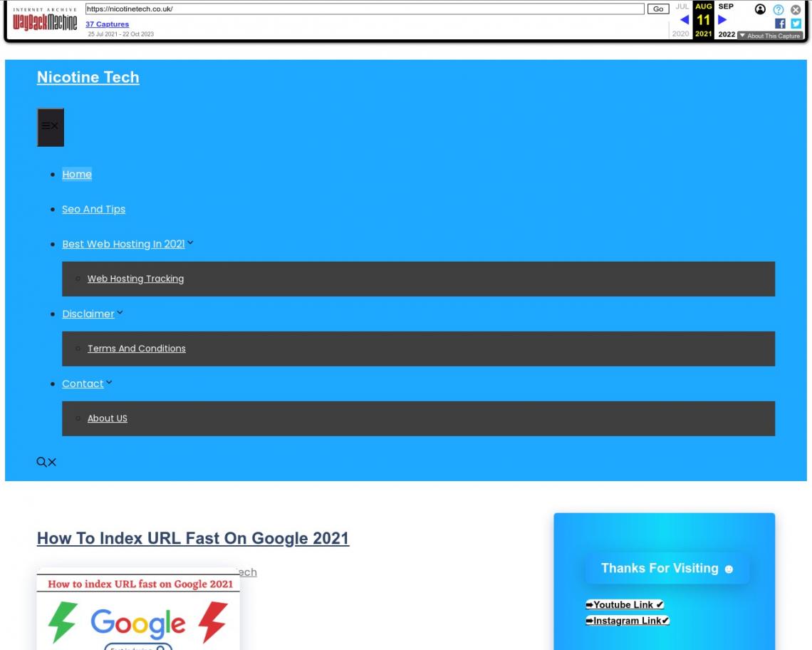
Task: Open the Google indexing article thumbnail
Action: (x=138, y=609)
